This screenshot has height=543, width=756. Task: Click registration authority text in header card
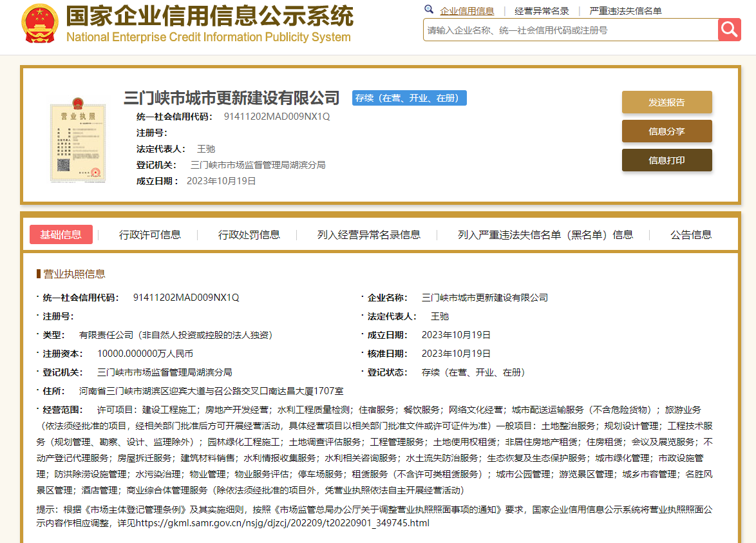[x=258, y=165]
